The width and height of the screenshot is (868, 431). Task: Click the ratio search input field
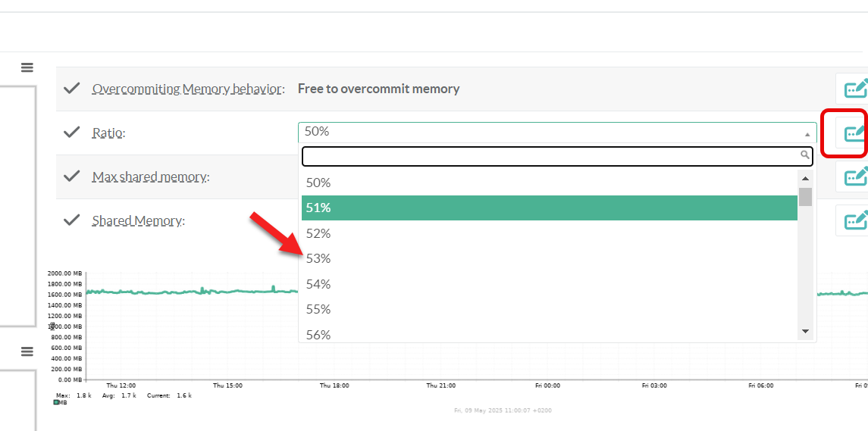(550, 156)
